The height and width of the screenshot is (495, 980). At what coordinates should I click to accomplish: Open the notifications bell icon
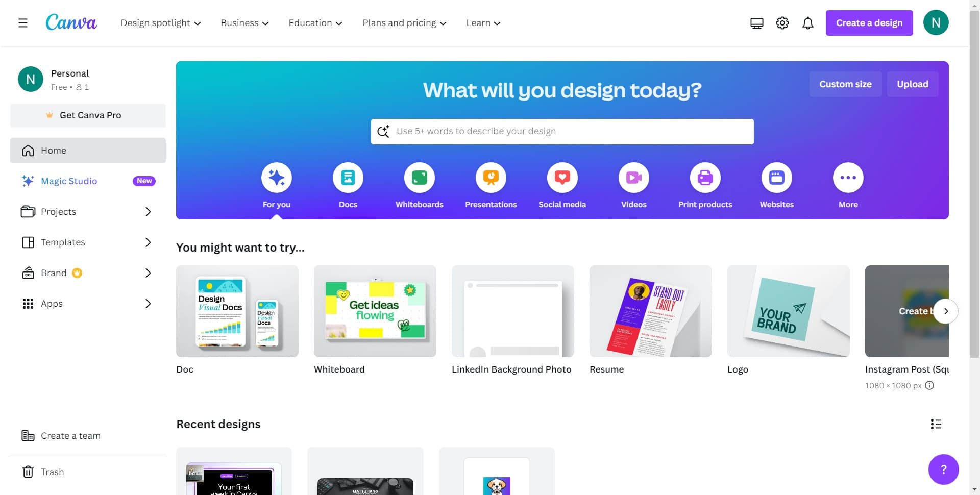807,22
